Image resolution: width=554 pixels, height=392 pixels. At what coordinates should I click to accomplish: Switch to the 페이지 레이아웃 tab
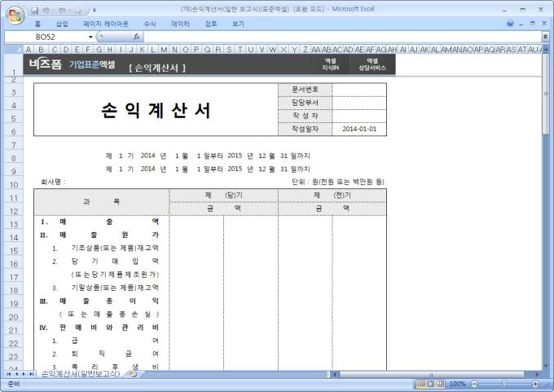point(106,24)
